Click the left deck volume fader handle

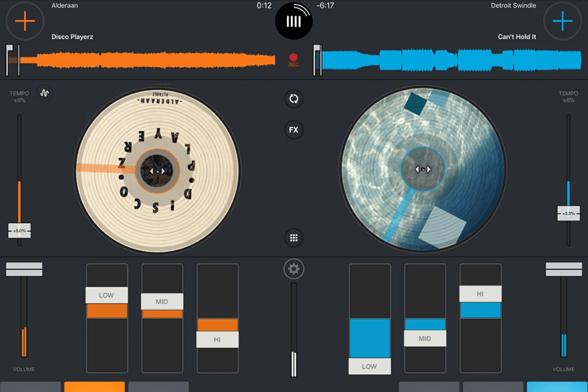pyautogui.click(x=24, y=269)
